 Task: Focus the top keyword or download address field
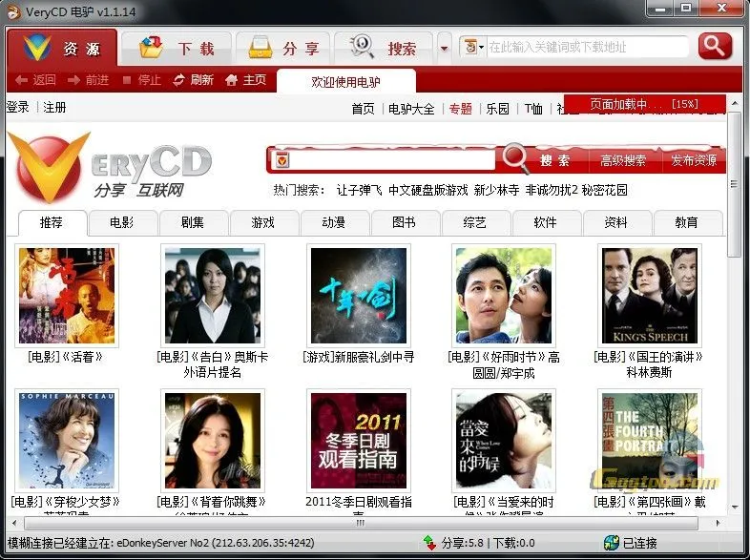[588, 47]
